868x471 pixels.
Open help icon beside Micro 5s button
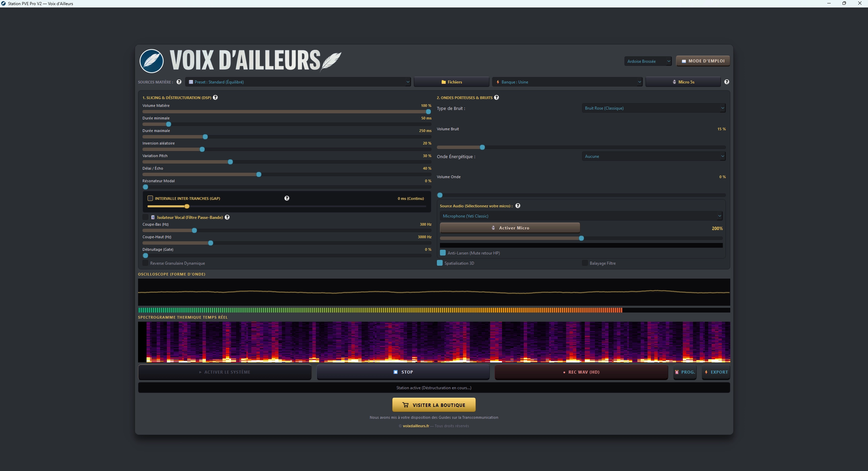(727, 82)
